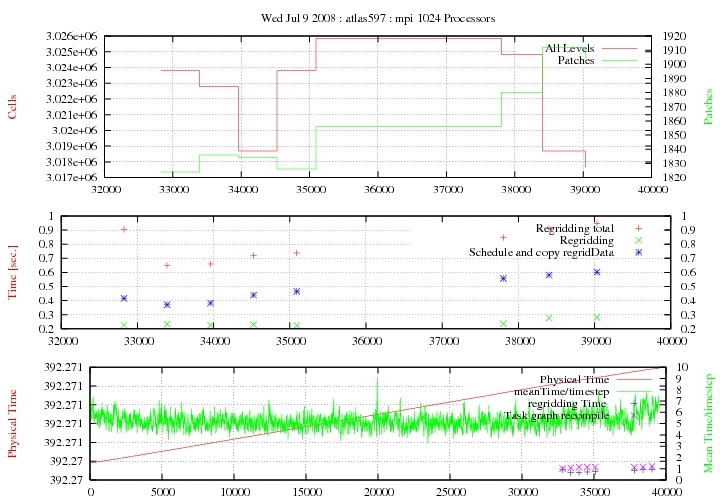Click the green x marker in Regridding legend

(638, 240)
